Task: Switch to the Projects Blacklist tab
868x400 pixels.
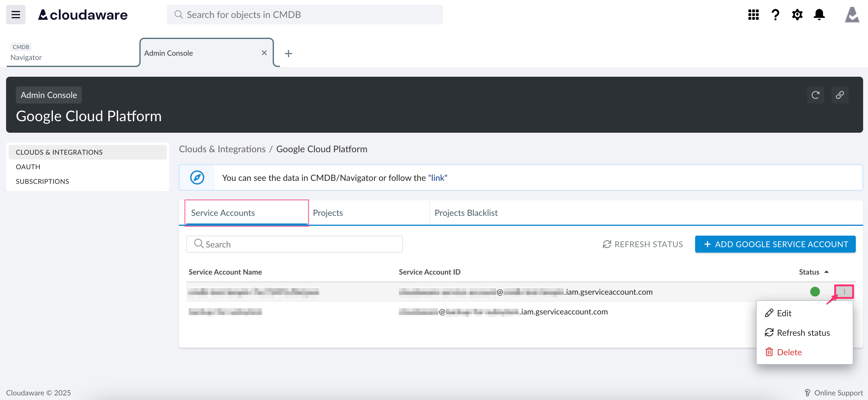Action: tap(466, 213)
